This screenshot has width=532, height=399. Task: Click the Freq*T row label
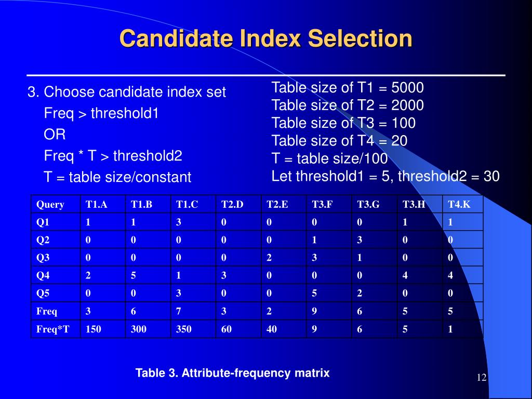point(52,329)
